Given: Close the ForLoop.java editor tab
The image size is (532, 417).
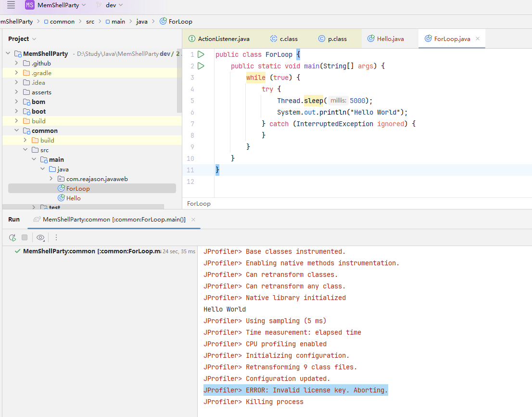Looking at the screenshot, I should pyautogui.click(x=478, y=39).
